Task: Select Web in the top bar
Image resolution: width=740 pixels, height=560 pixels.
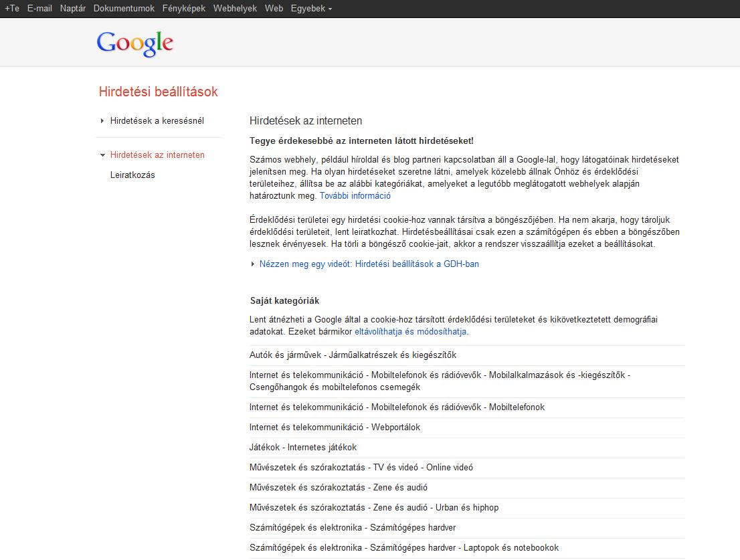Action: (x=274, y=9)
